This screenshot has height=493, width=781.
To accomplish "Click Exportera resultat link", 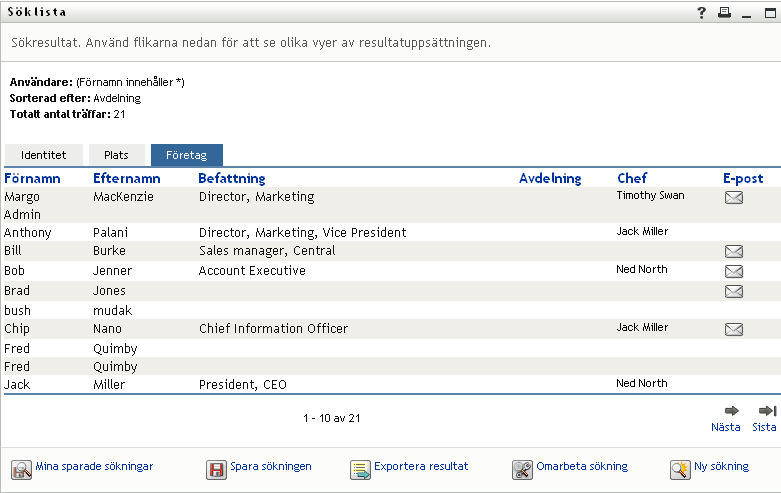I will pyautogui.click(x=421, y=466).
